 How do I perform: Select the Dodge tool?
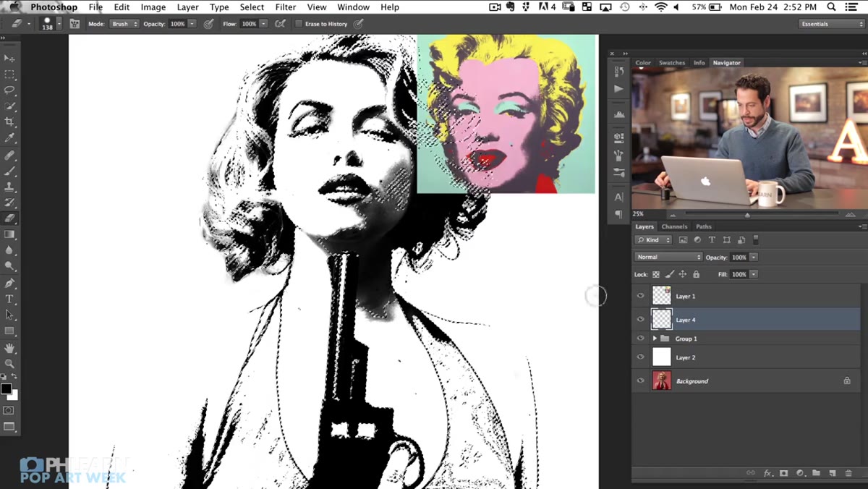tap(9, 266)
